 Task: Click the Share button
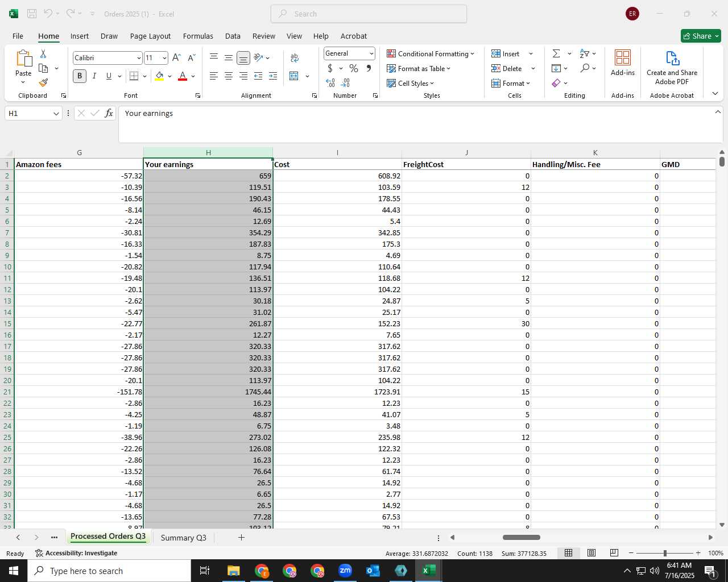(x=701, y=36)
